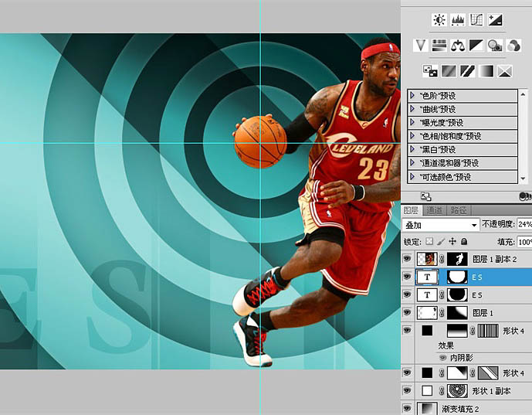This screenshot has height=415, width=532.
Task: Select the 图层 1 layer mask thumbnail
Action: [x=457, y=312]
